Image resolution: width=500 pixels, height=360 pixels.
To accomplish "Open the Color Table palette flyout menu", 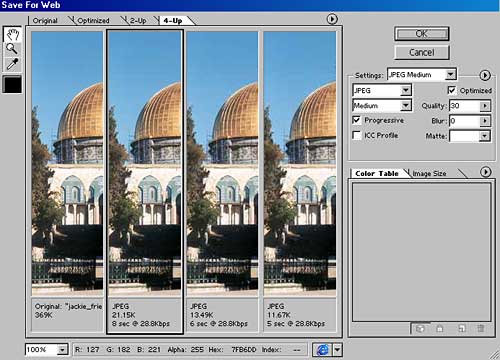I will [486, 172].
